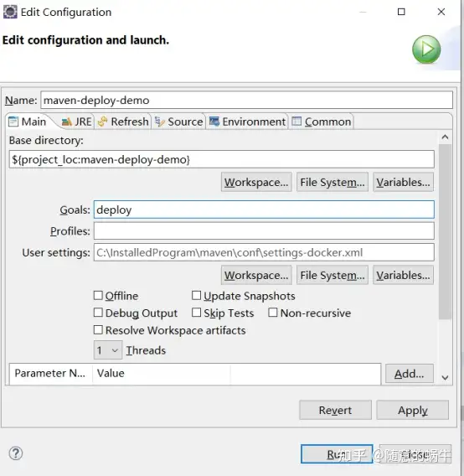The height and width of the screenshot is (476, 464).
Task: Click into the empty Profiles field
Action: coord(264,231)
